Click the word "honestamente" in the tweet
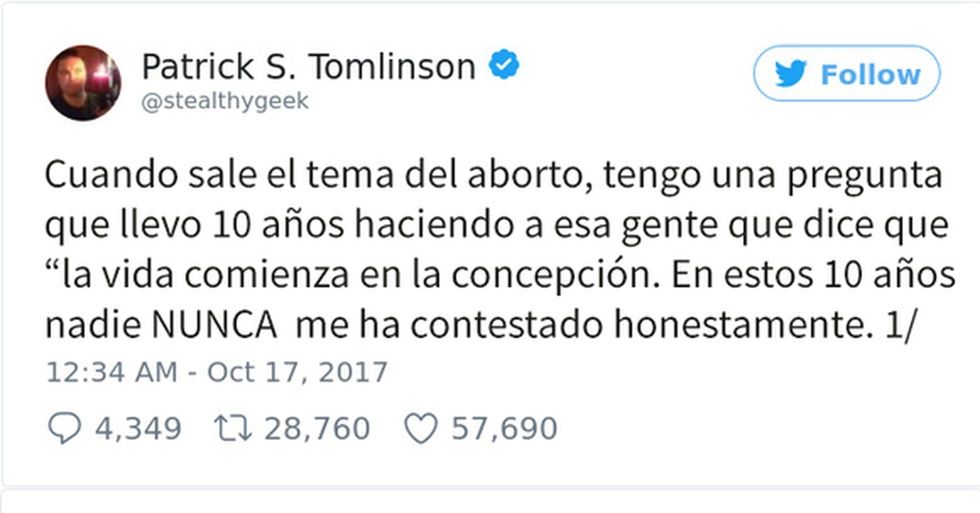Image resolution: width=980 pixels, height=513 pixels. click(x=743, y=324)
